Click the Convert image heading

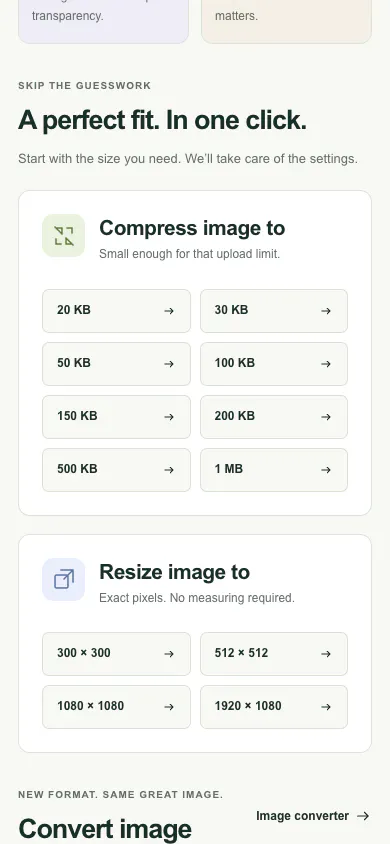click(105, 829)
